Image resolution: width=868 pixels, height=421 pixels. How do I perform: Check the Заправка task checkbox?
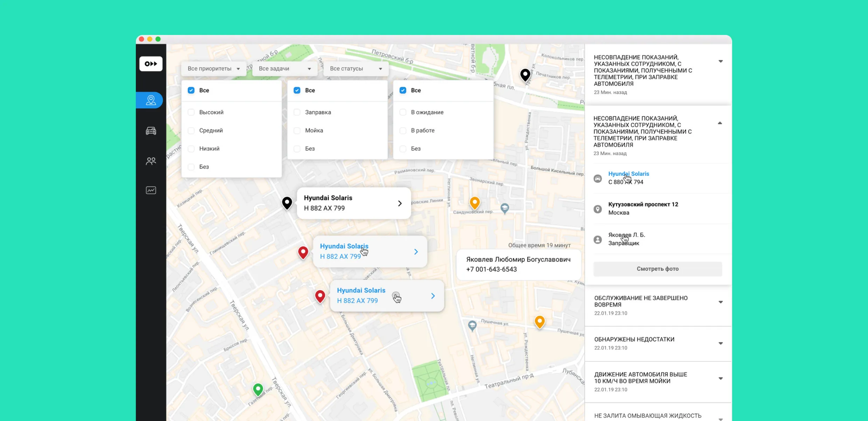tap(297, 112)
